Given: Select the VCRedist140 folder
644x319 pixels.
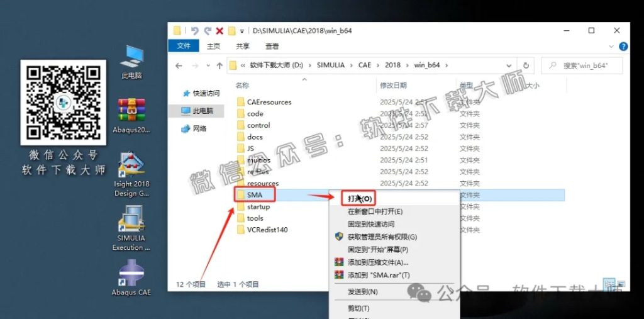Looking at the screenshot, I should pyautogui.click(x=262, y=230).
